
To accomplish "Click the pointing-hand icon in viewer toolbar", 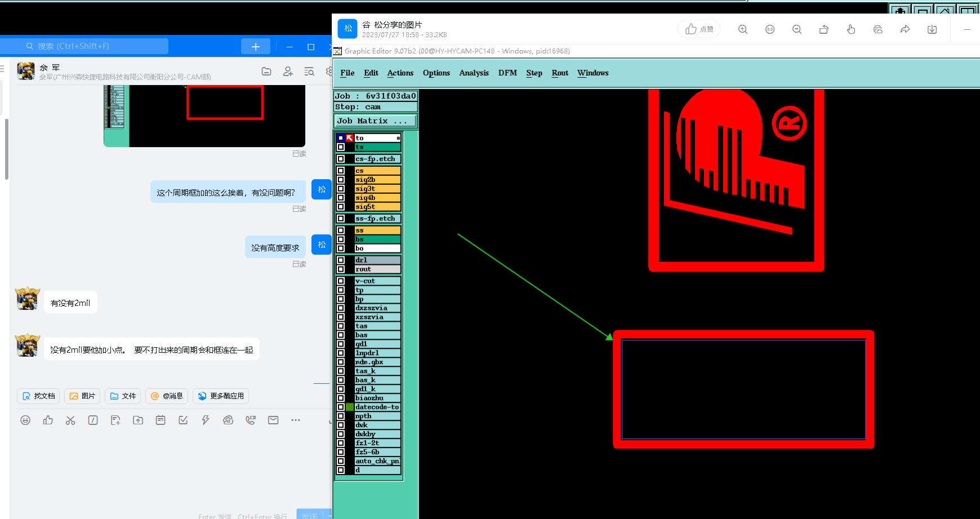I will (x=851, y=29).
